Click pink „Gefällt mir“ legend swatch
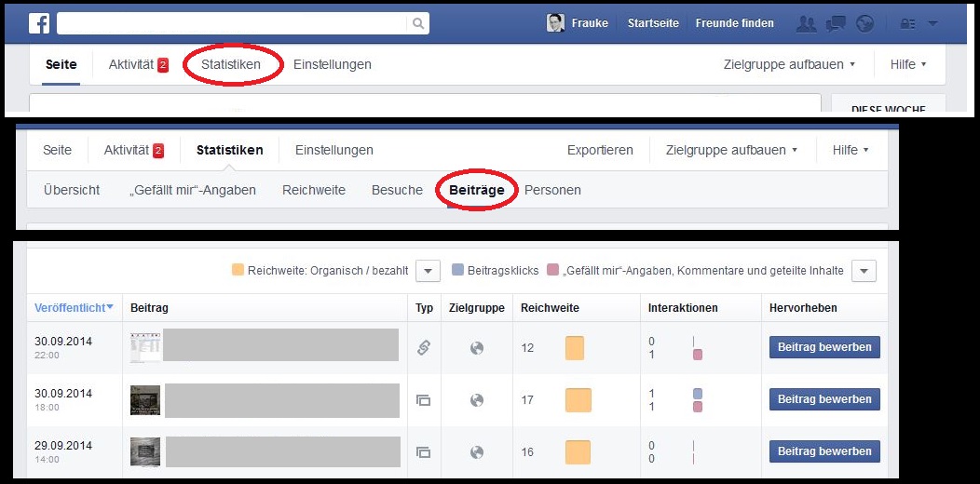980x484 pixels. tap(551, 271)
